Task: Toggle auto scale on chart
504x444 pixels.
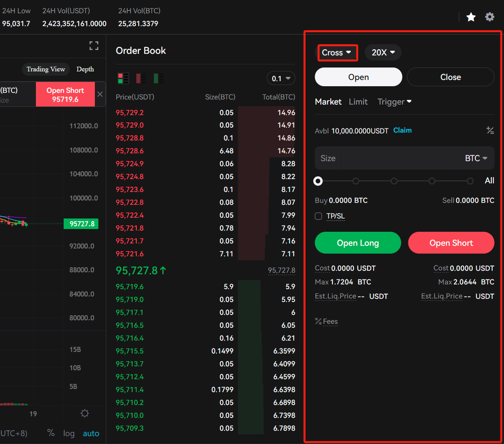Action: click(91, 433)
